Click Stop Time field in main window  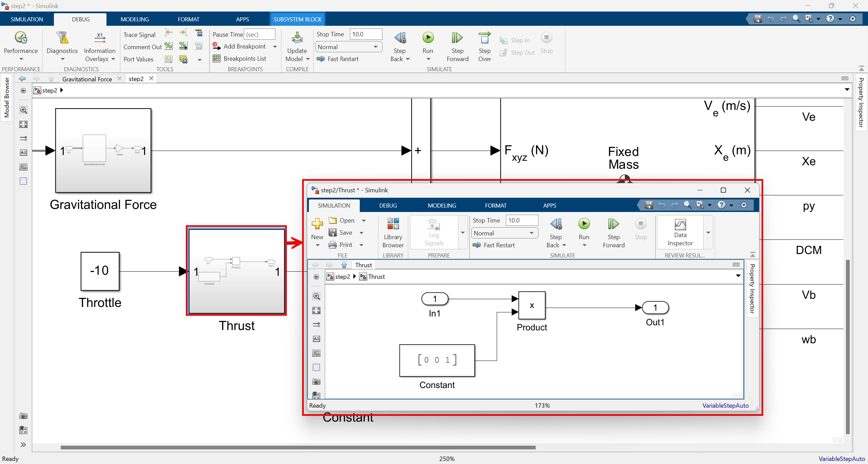coord(366,34)
